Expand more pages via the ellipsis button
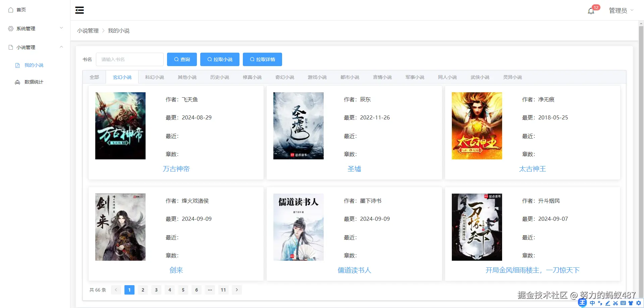Screen dimensions: 644x308 210,290
